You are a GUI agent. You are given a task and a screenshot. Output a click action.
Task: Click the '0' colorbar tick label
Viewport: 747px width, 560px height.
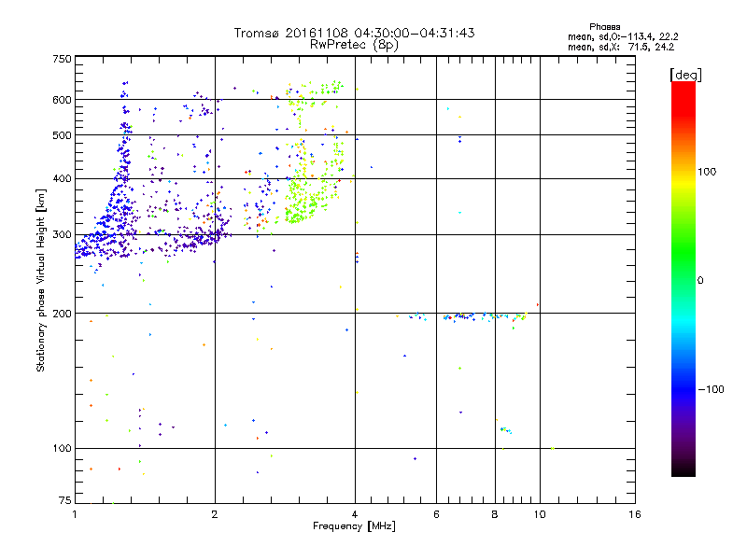[700, 281]
